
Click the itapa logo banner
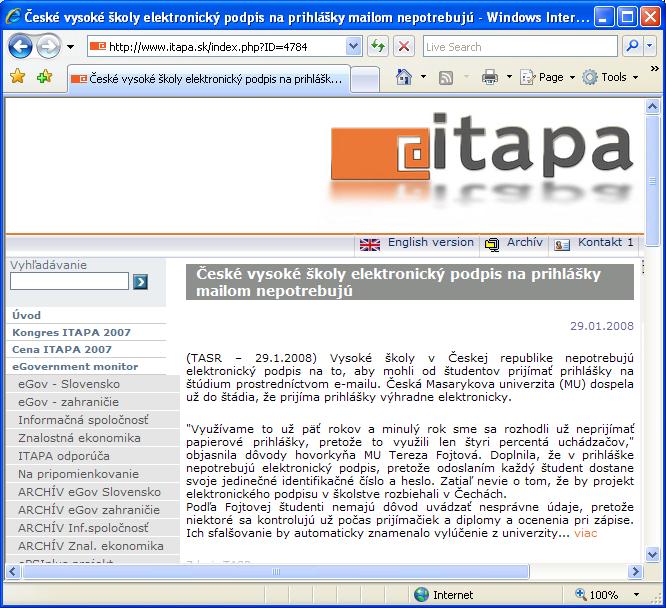pyautogui.click(x=481, y=157)
